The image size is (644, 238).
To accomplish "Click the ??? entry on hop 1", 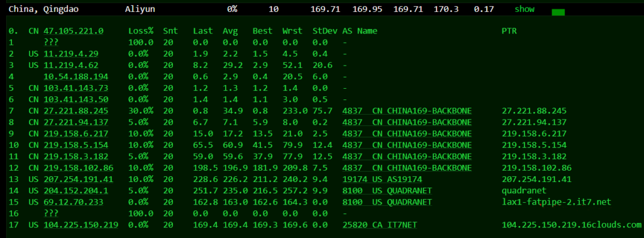I will click(x=51, y=42).
